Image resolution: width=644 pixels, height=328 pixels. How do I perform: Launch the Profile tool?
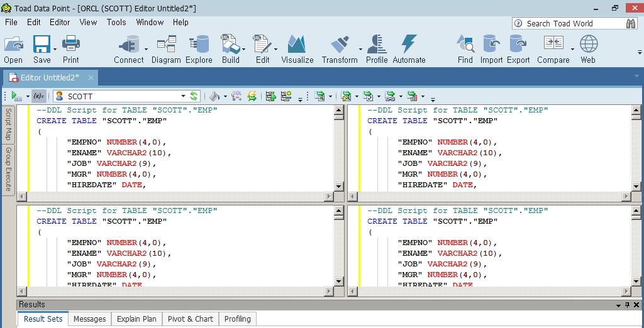(x=376, y=49)
